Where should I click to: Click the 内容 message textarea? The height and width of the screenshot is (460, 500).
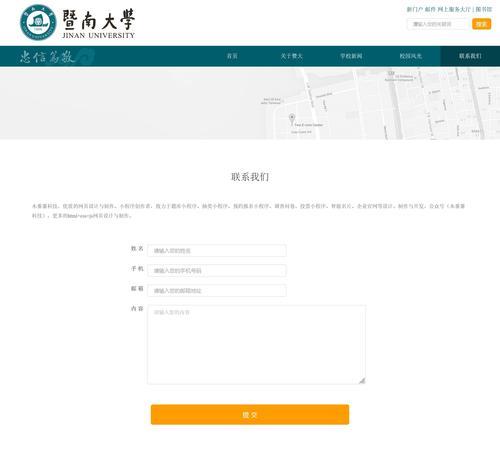click(x=256, y=344)
